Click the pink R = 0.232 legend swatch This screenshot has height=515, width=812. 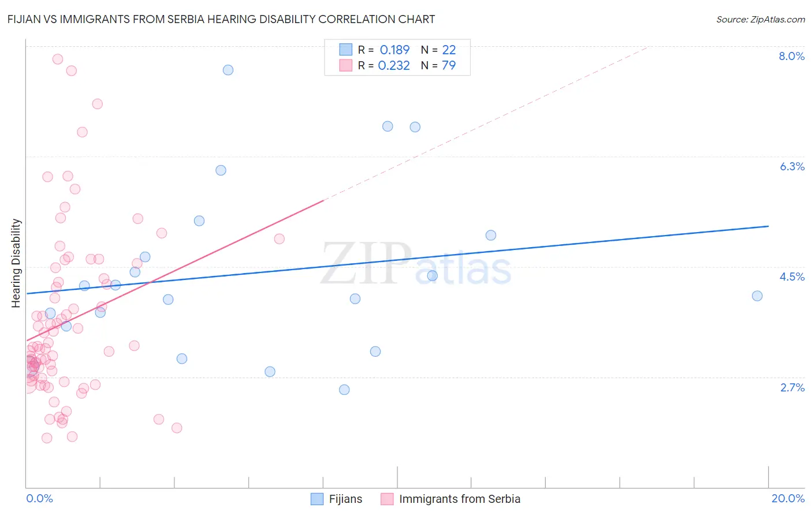(x=345, y=65)
